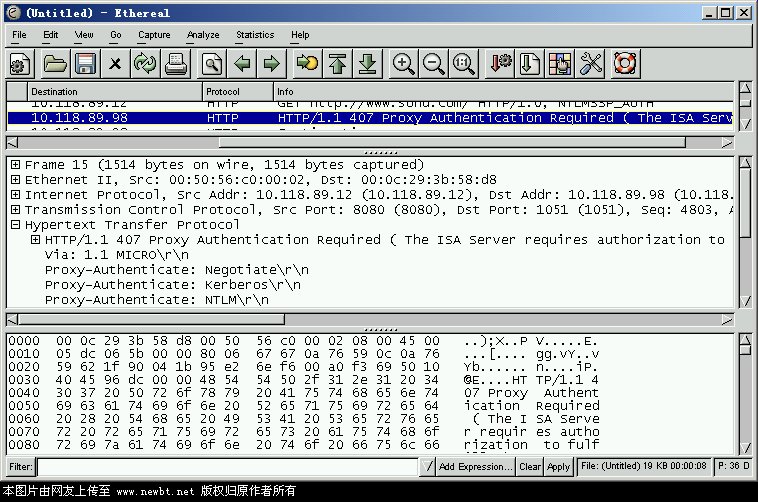Close capture file with X icon
758x502 pixels.
115,63
